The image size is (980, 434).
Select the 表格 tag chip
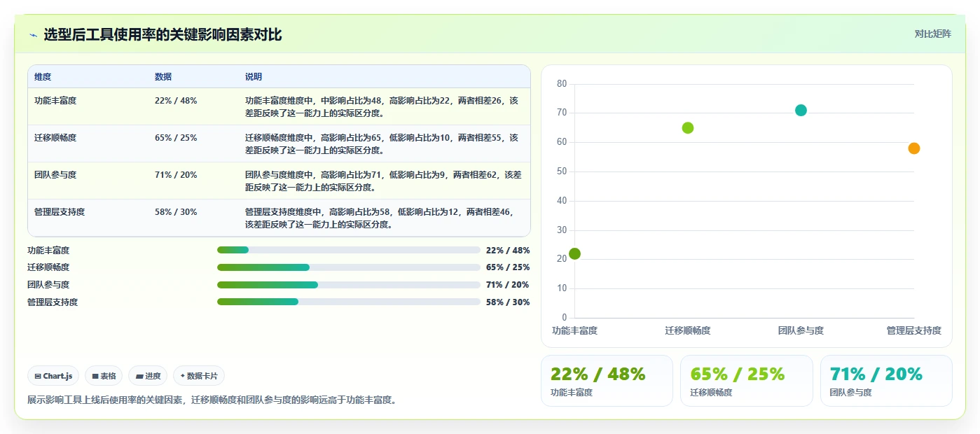click(x=104, y=376)
